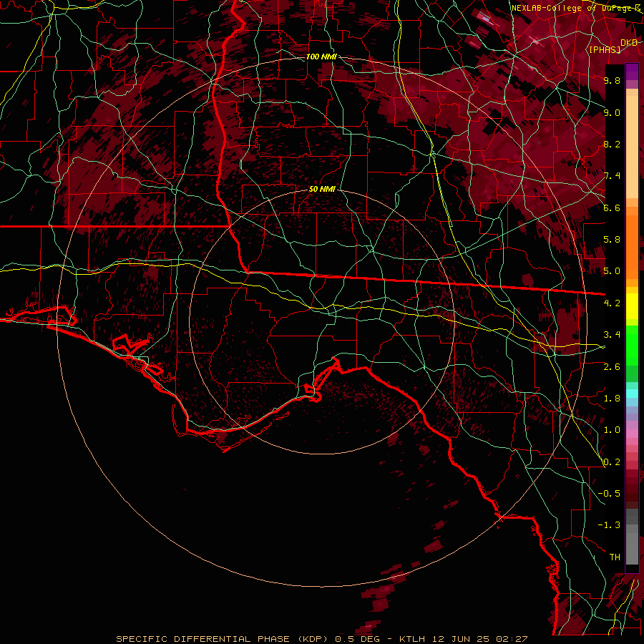Click the pink segment of the color bar

pyautogui.click(x=632, y=434)
